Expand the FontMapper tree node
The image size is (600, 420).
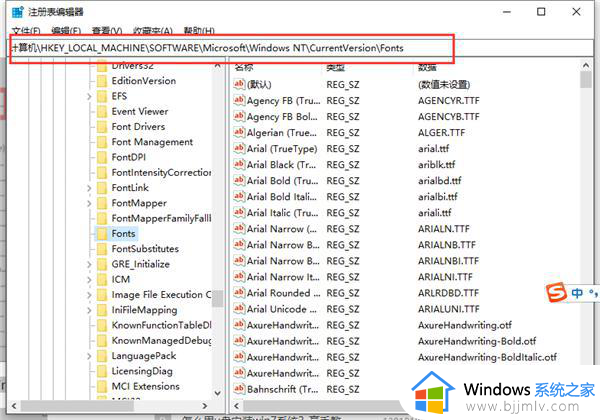(89, 203)
